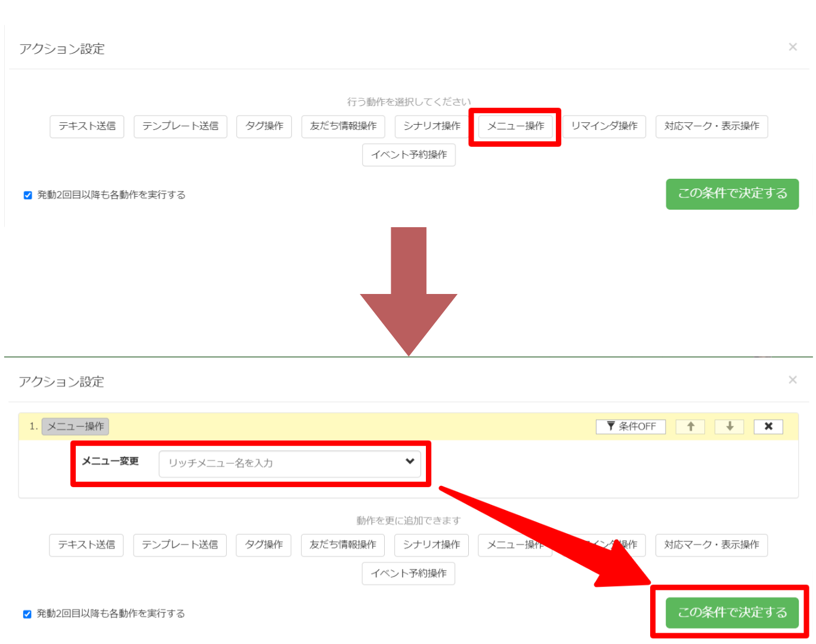816x644 pixels.
Task: Click the 条件OFF filter button
Action: click(630, 426)
